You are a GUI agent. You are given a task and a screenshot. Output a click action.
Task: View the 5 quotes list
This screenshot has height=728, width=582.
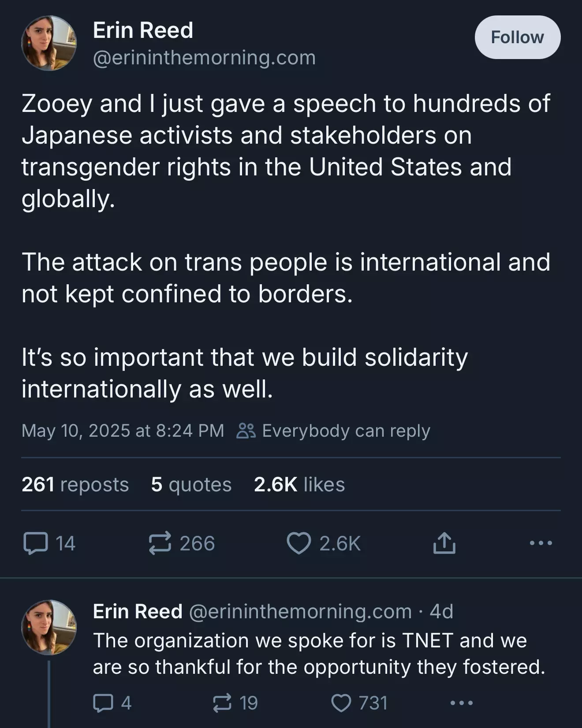pyautogui.click(x=191, y=484)
